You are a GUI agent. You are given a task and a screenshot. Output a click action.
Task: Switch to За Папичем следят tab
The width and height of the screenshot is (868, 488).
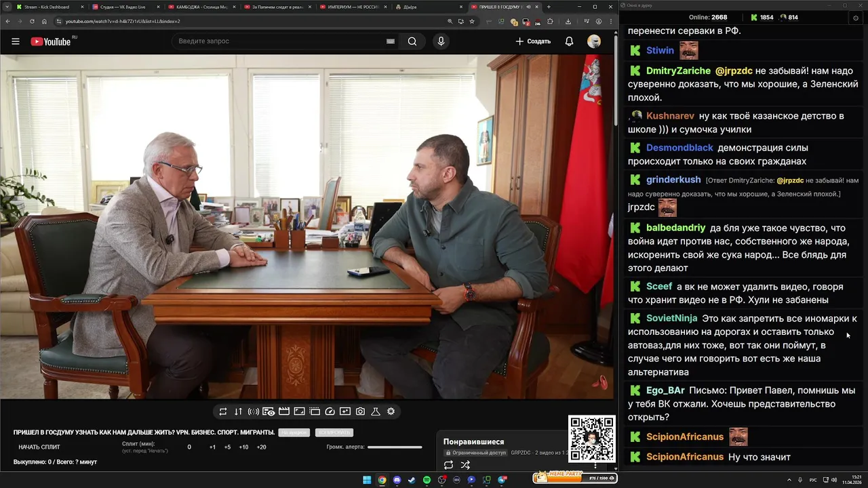point(277,7)
